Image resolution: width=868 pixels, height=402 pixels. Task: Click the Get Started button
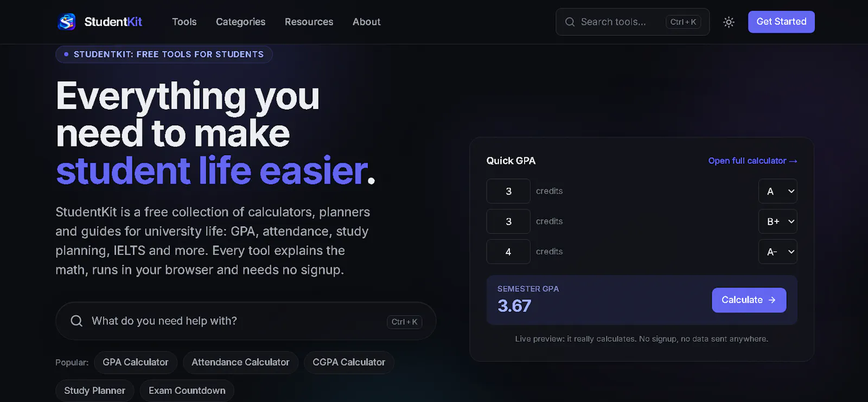tap(781, 22)
